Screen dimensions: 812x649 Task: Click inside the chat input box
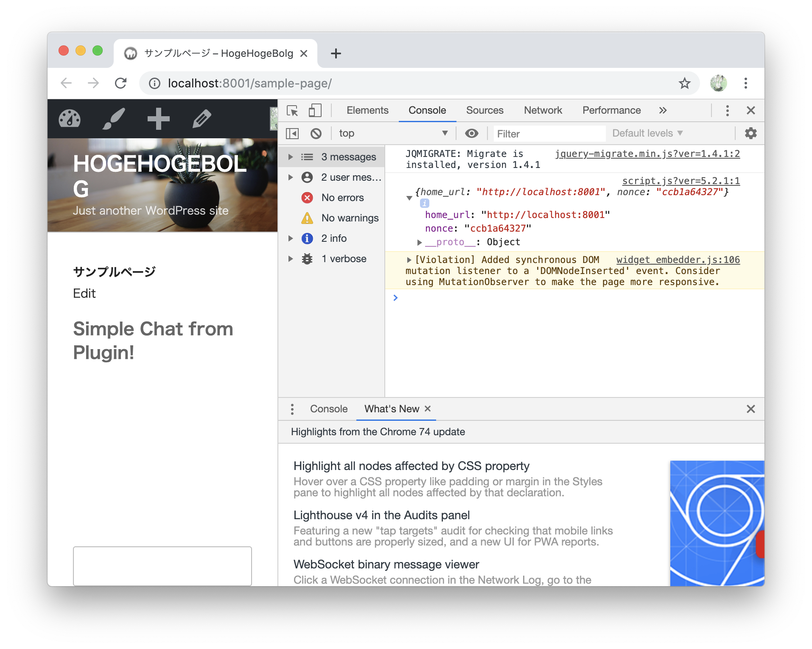(162, 566)
